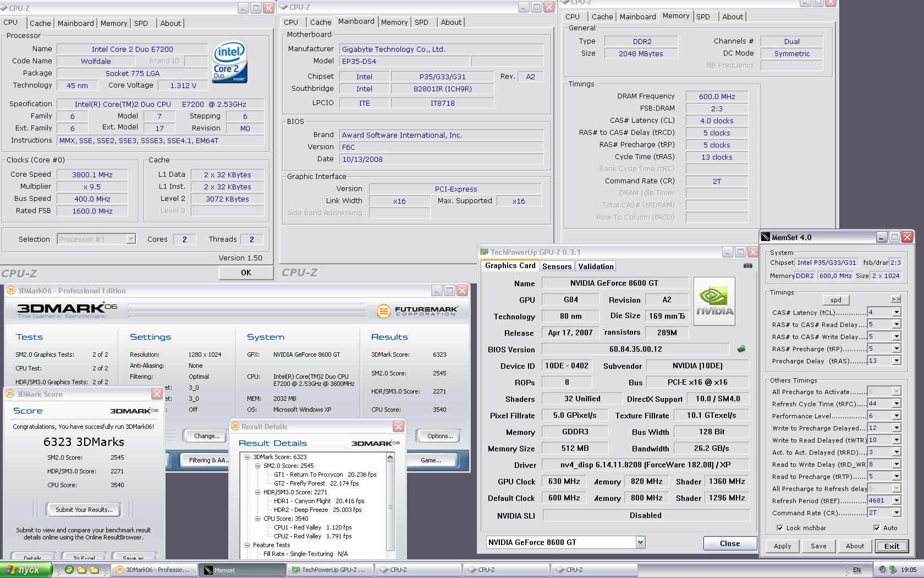
Task: Open Performance Level dropdown
Action: click(x=896, y=416)
